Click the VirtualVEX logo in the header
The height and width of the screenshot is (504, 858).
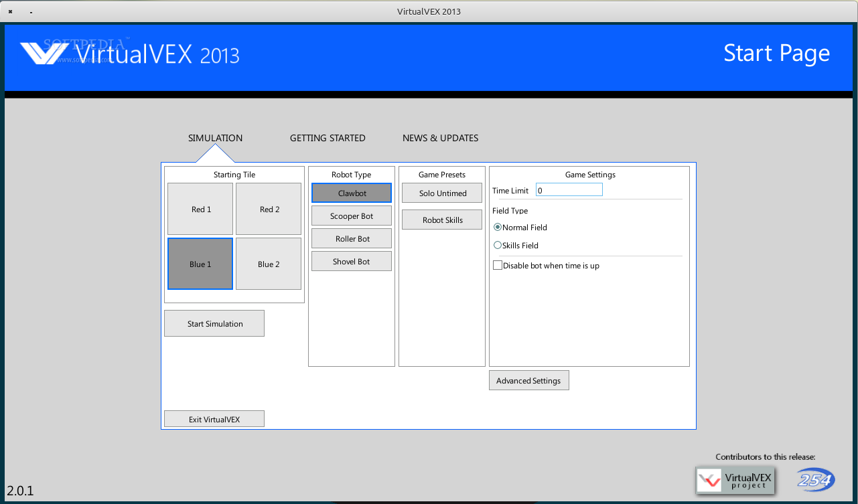[x=129, y=54]
